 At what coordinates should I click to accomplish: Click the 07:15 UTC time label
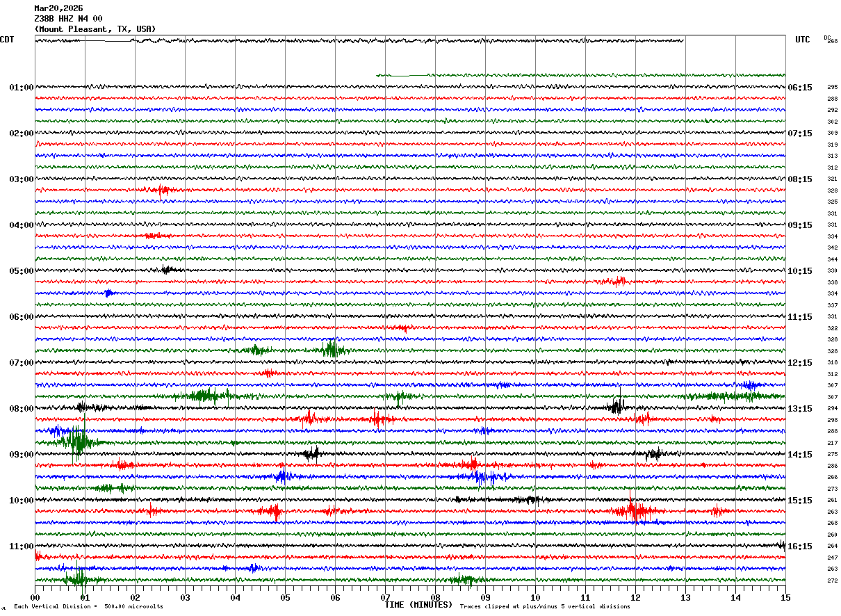(x=800, y=133)
